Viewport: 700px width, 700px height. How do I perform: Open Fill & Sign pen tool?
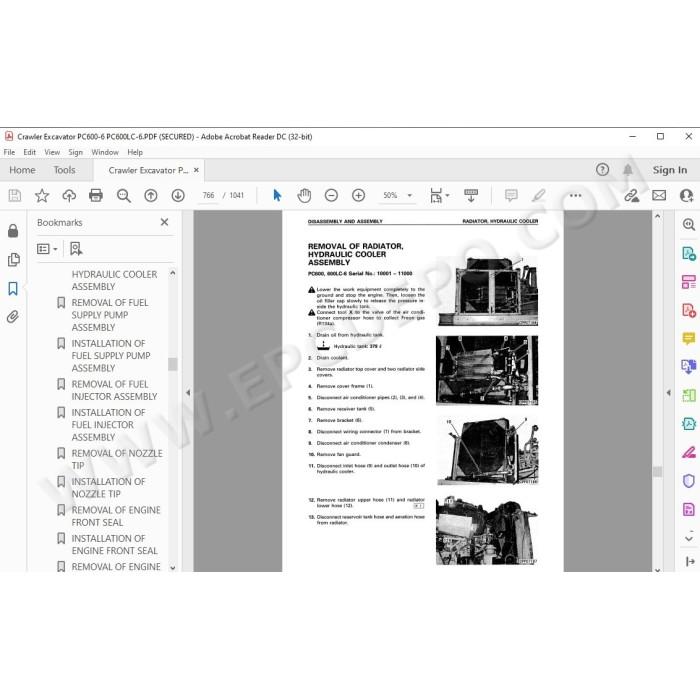688,452
